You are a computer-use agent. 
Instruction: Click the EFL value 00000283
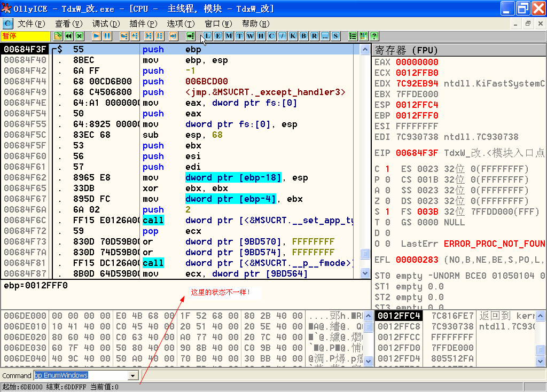417,260
